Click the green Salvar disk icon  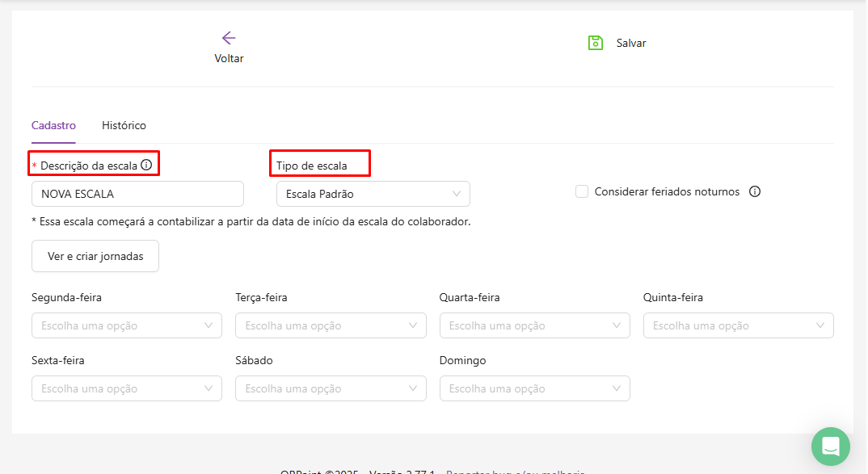pos(596,43)
